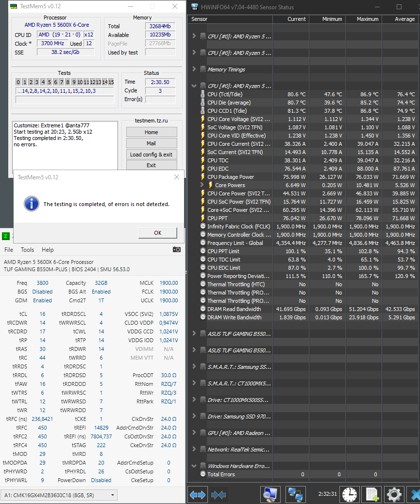Click the Minimum column header in HWiNFO
This screenshot has height=504, width=420.
pyautogui.click(x=328, y=19)
